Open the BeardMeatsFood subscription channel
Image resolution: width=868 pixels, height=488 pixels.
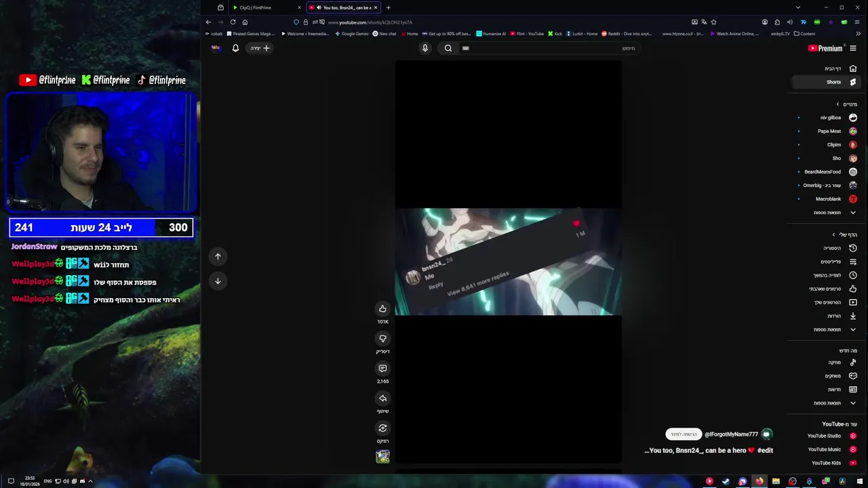point(827,171)
